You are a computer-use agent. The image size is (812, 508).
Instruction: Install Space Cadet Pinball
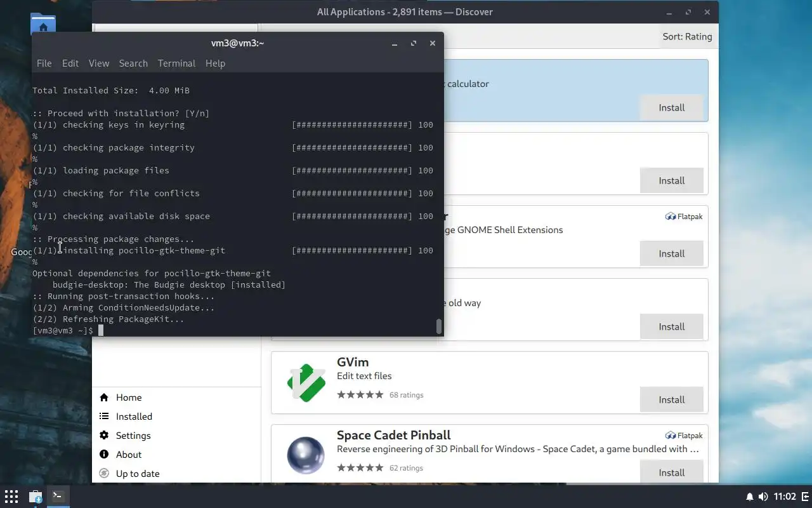click(x=671, y=473)
